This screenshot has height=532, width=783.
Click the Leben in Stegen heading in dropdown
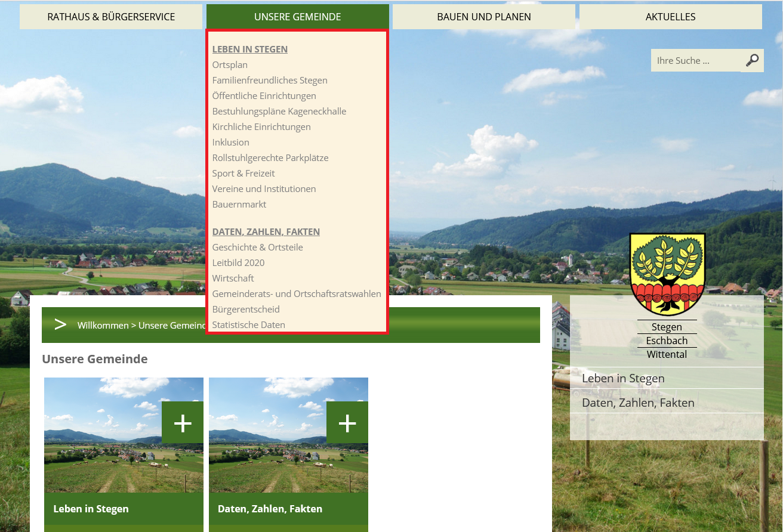click(249, 49)
